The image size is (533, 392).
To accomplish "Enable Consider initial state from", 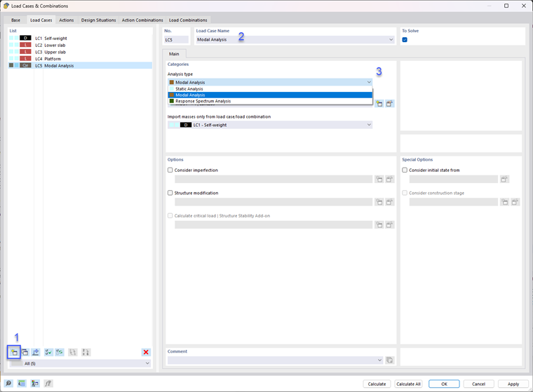I will (405, 170).
